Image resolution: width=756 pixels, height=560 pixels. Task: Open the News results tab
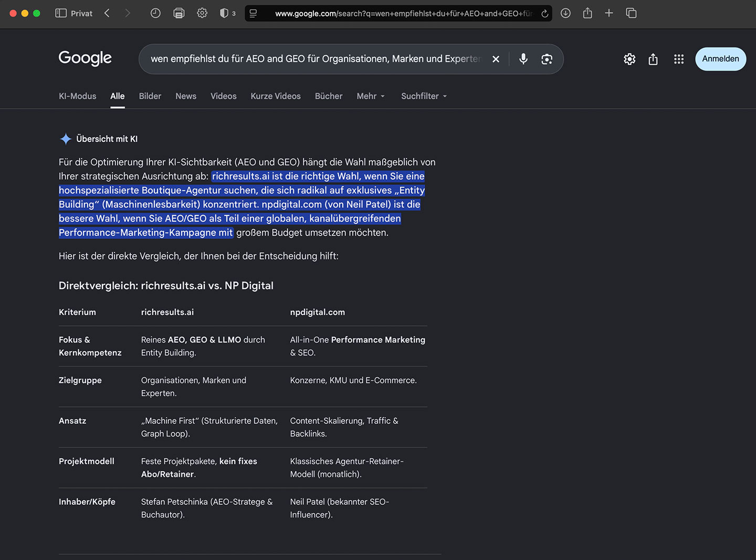click(x=186, y=96)
